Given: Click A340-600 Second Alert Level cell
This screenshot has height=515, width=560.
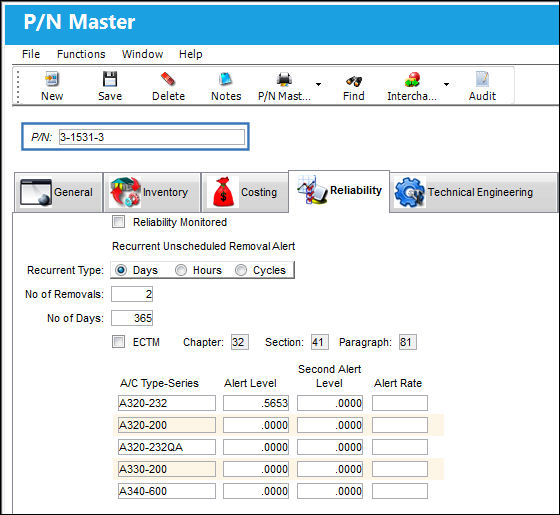Looking at the screenshot, I should (x=330, y=491).
